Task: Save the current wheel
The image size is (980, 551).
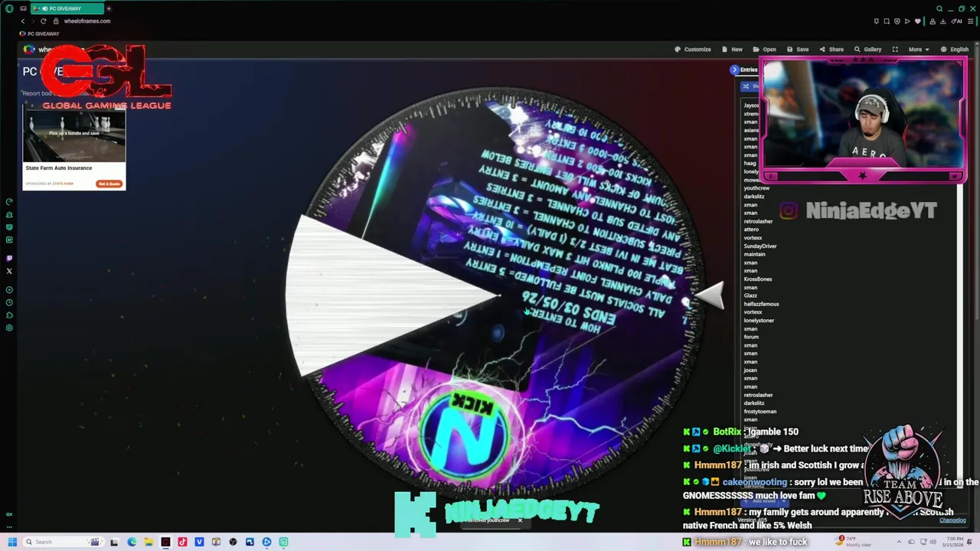Action: pos(798,49)
